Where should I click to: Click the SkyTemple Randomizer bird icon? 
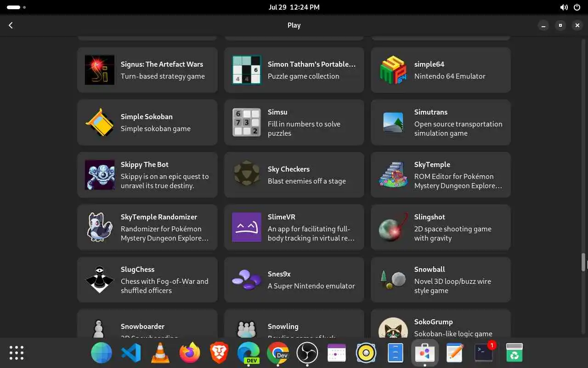pos(100,227)
